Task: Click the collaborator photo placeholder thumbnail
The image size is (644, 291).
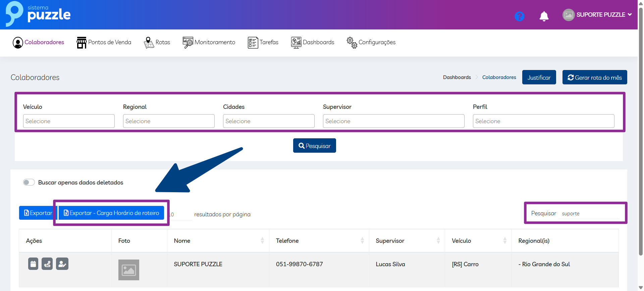Action: pyautogui.click(x=128, y=270)
